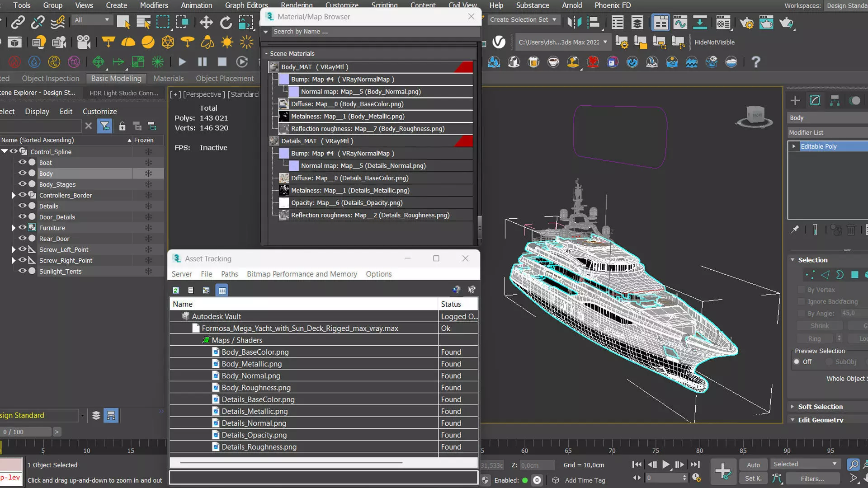
Task: Click the camera creation icon
Action: (84, 42)
